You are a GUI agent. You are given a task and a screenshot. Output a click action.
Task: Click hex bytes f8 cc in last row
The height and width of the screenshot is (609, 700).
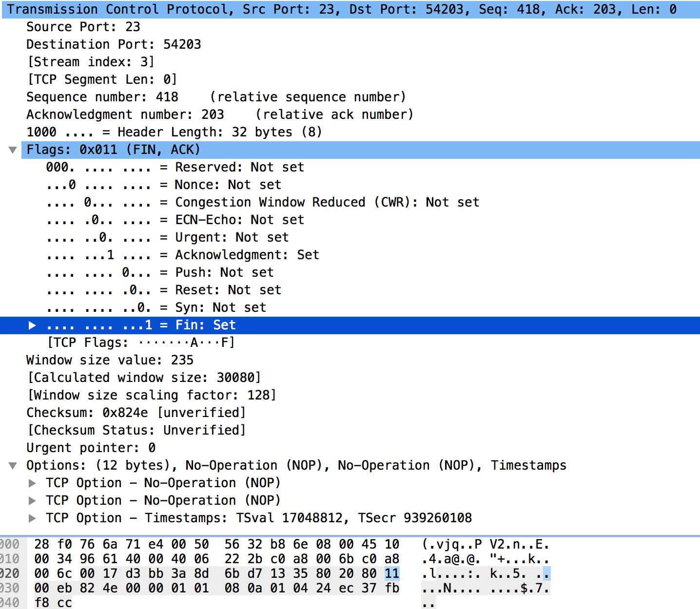[53, 603]
